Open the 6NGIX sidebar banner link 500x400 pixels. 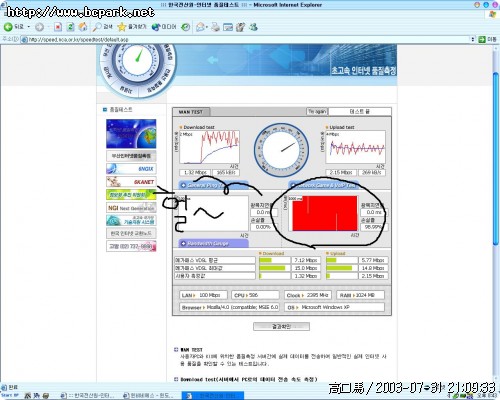pos(131,169)
